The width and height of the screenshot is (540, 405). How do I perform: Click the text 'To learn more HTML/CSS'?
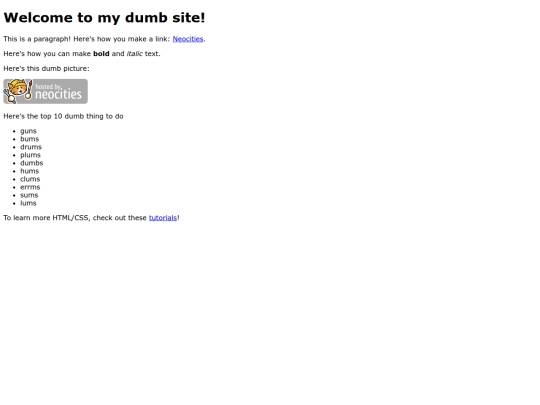46,218
